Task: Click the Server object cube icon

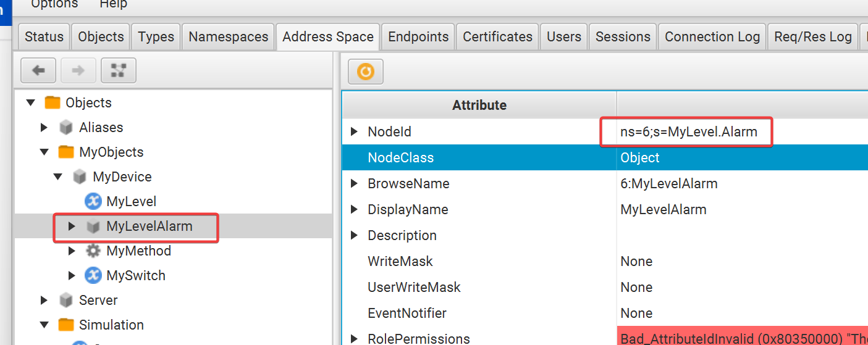Action: click(65, 301)
